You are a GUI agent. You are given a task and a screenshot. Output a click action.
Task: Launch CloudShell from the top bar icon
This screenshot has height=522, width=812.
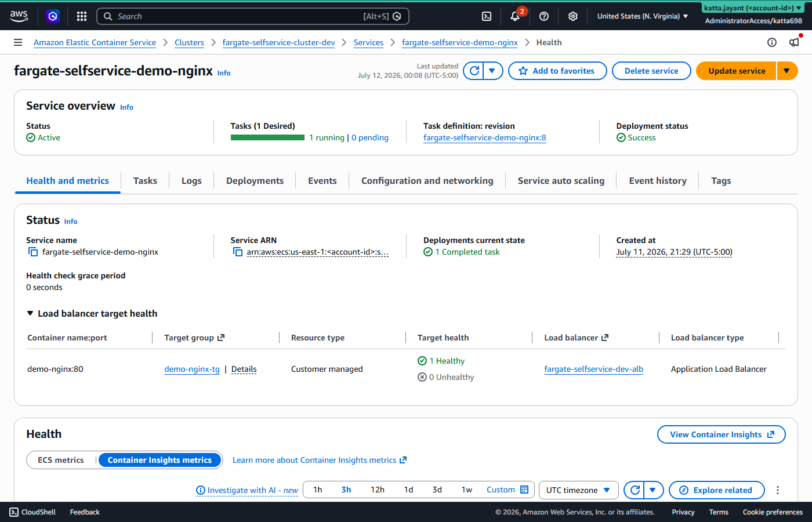487,16
